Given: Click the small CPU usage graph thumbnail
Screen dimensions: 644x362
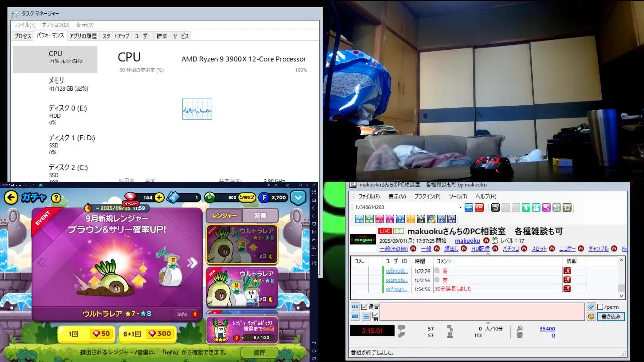Looking at the screenshot, I should pyautogui.click(x=197, y=109).
